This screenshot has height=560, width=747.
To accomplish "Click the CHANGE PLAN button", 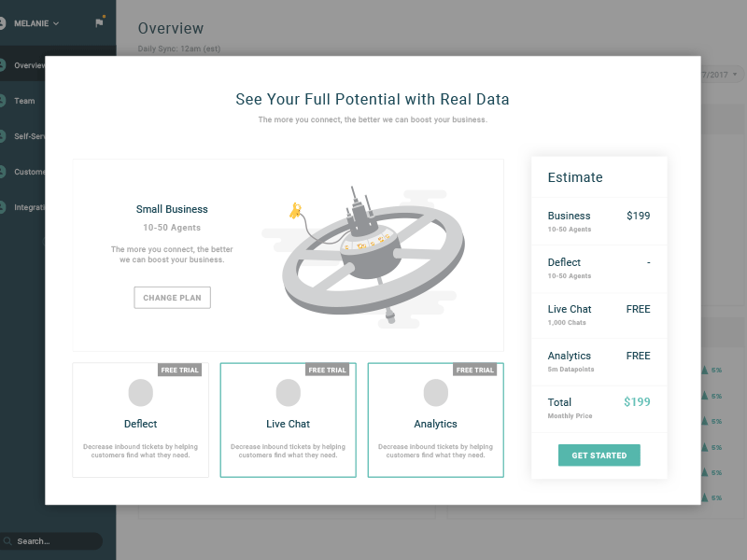I will [x=172, y=297].
